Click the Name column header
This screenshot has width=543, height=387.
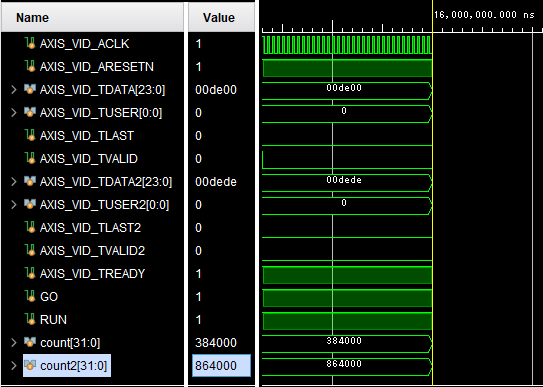[x=92, y=18]
